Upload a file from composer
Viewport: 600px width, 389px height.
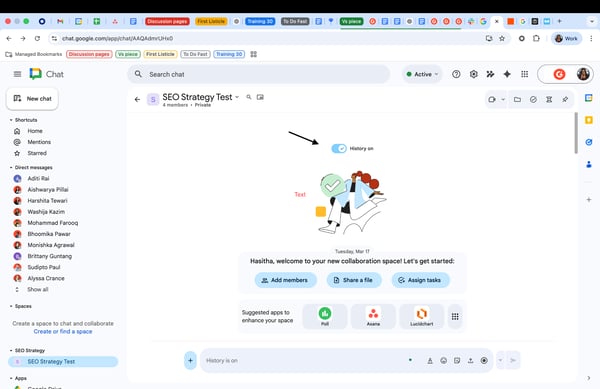coord(470,360)
